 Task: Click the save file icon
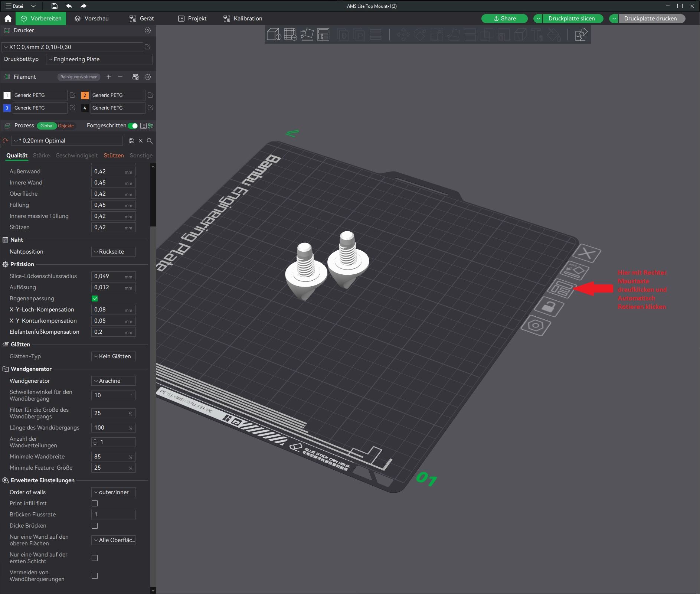pos(54,6)
